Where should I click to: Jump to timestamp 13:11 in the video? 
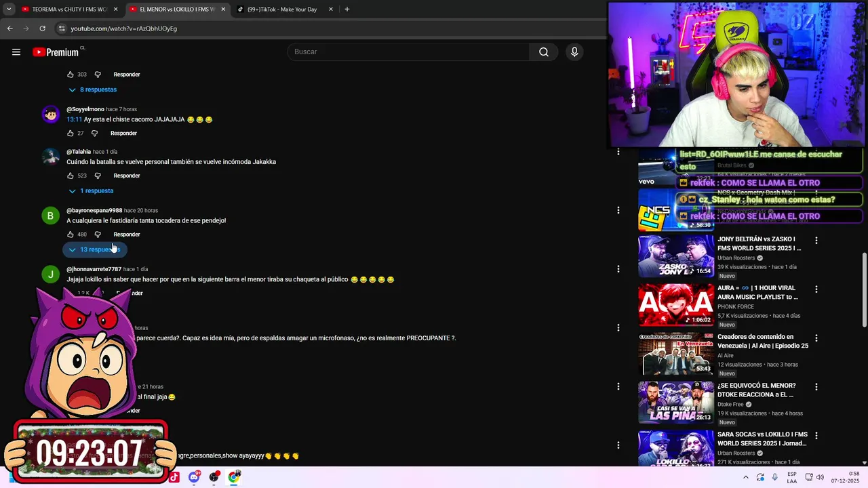74,120
